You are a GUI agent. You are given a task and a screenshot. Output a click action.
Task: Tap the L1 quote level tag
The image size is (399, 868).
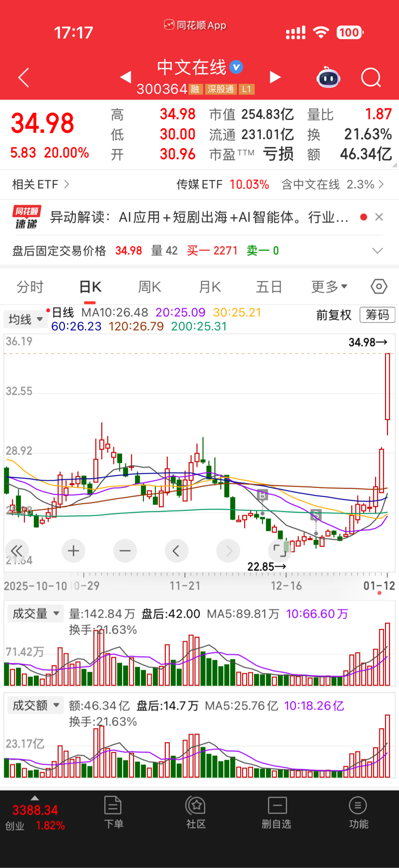coord(247,89)
